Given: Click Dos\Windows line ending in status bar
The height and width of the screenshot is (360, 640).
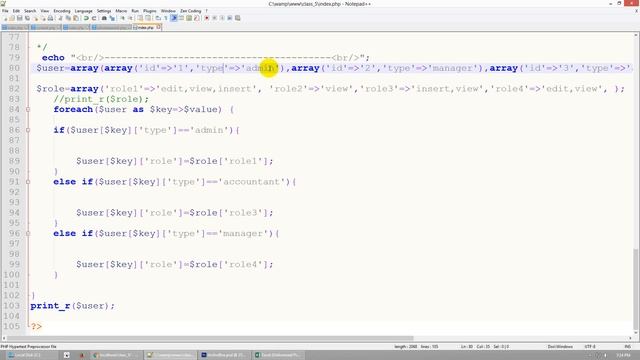Looking at the screenshot, I should [x=560, y=346].
